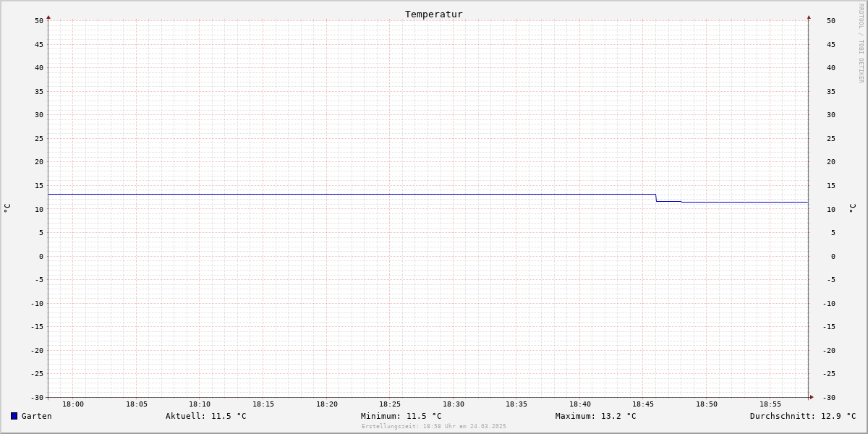Screen dimensions: 868x434
Task: Click the 18:50 time axis label
Action: click(707, 404)
